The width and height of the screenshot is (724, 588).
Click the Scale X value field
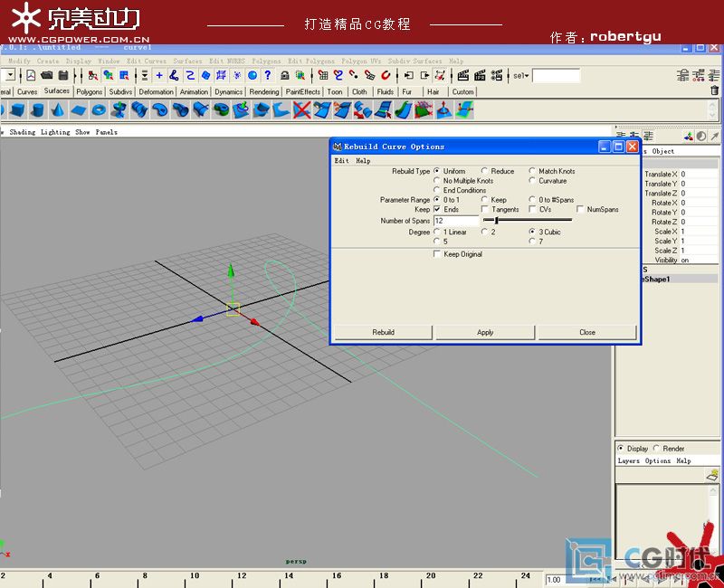699,232
